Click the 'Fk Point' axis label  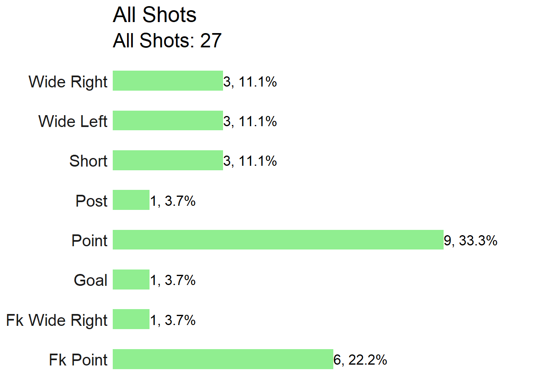point(78,360)
